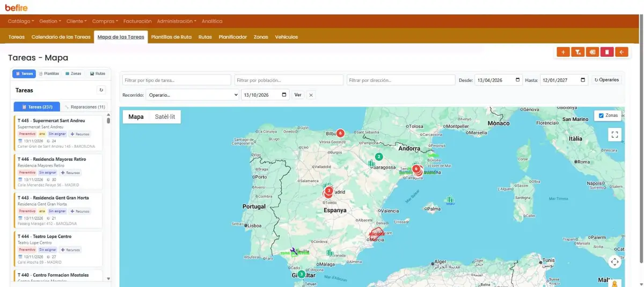Click the orange back arrow button

click(621, 52)
